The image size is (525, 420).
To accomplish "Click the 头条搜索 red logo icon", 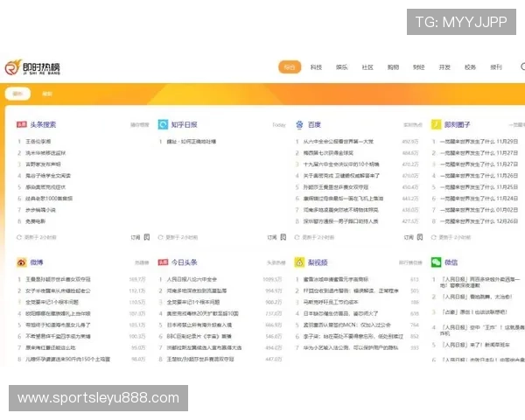I will point(22,124).
